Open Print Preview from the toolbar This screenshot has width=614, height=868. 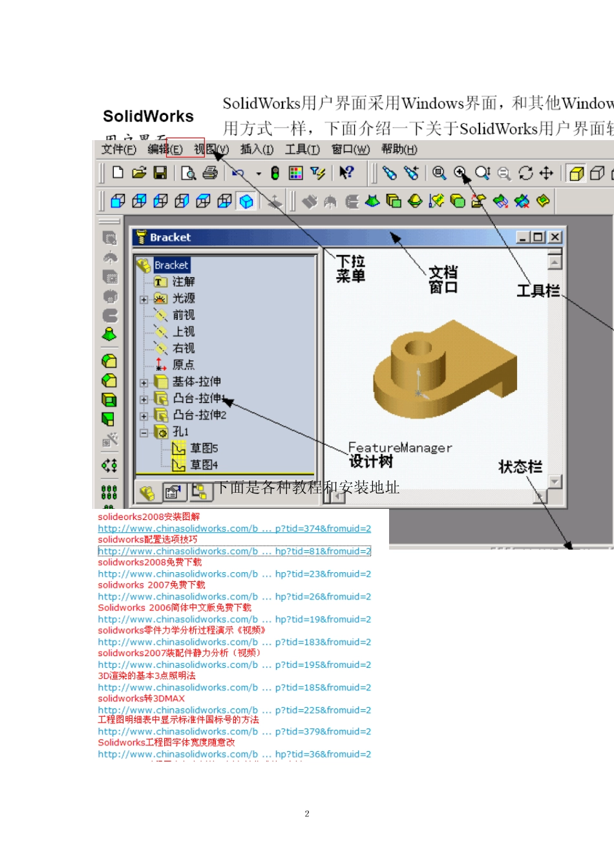[189, 172]
